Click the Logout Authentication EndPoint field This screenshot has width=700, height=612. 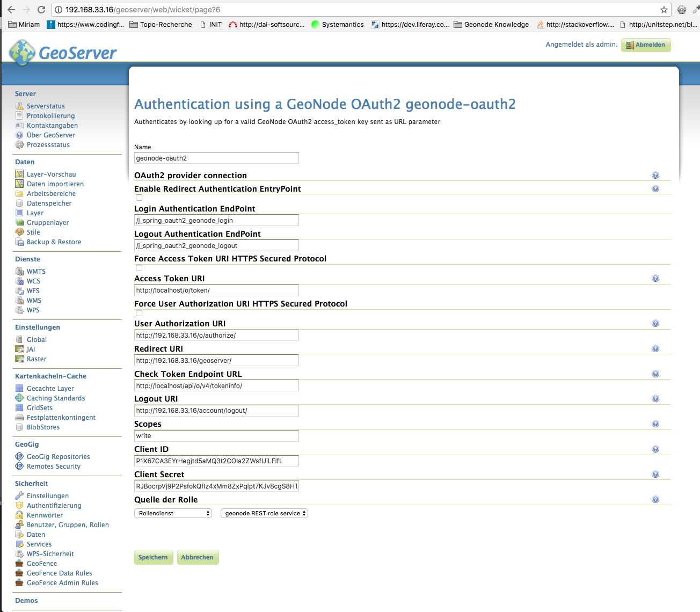[x=216, y=245]
